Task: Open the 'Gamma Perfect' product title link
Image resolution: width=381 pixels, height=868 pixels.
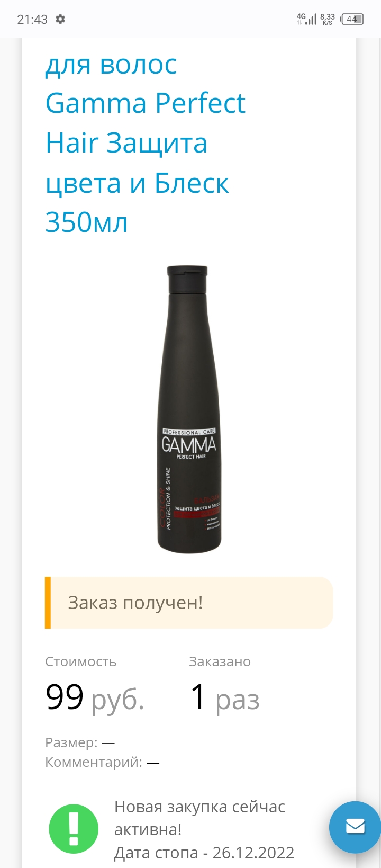Action: pos(145,103)
